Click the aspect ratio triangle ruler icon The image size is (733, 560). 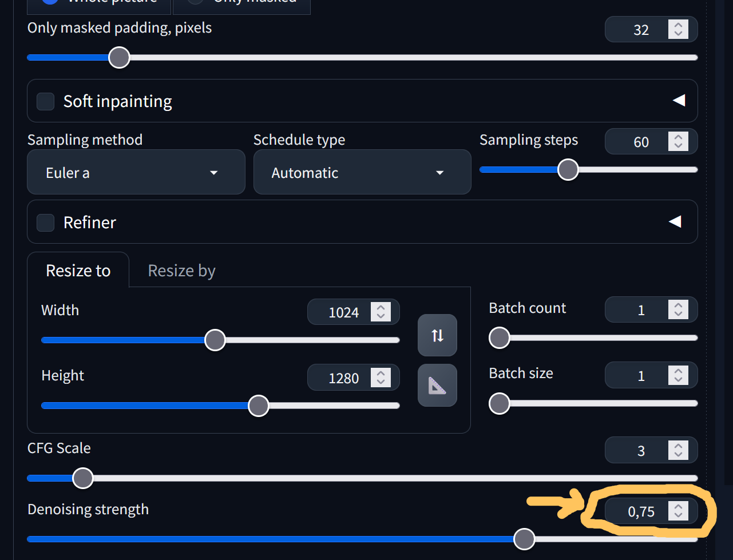click(x=437, y=386)
